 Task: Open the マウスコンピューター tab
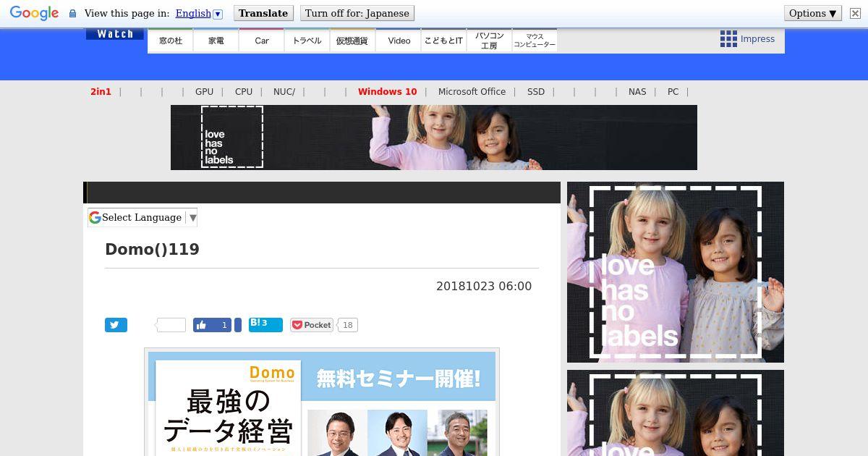click(x=535, y=41)
